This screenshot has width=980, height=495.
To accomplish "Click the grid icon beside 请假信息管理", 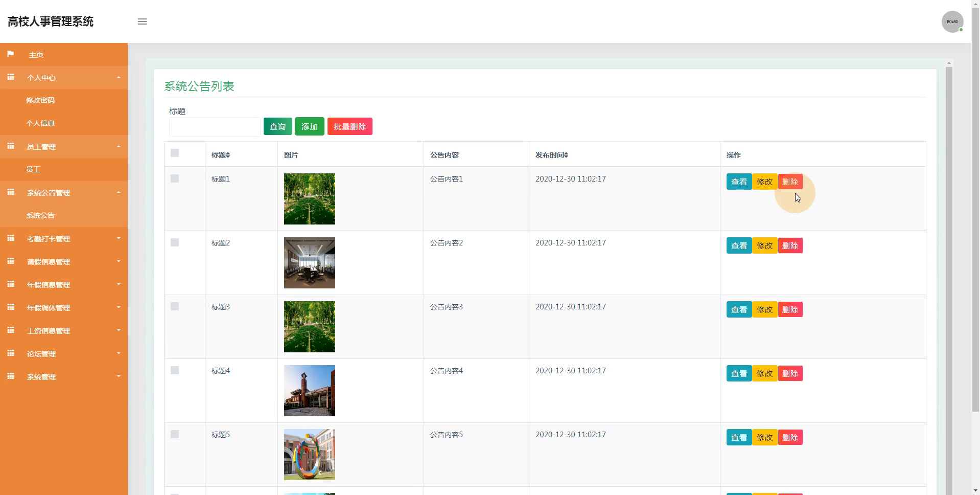I will [x=10, y=261].
